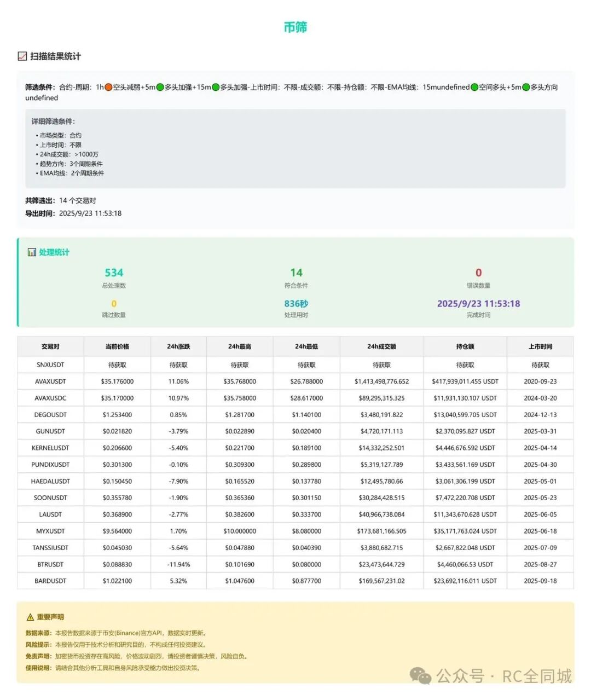
Task: Click the 2020-09-23 listing date
Action: click(540, 381)
